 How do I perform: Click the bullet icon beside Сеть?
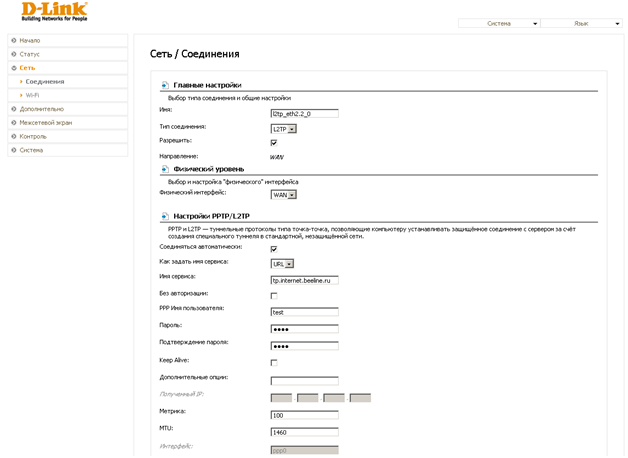point(14,68)
